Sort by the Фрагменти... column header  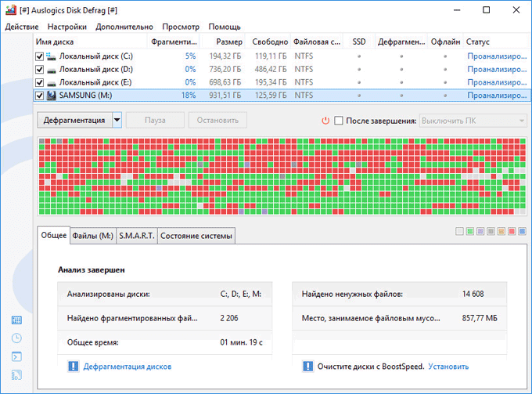(x=174, y=42)
